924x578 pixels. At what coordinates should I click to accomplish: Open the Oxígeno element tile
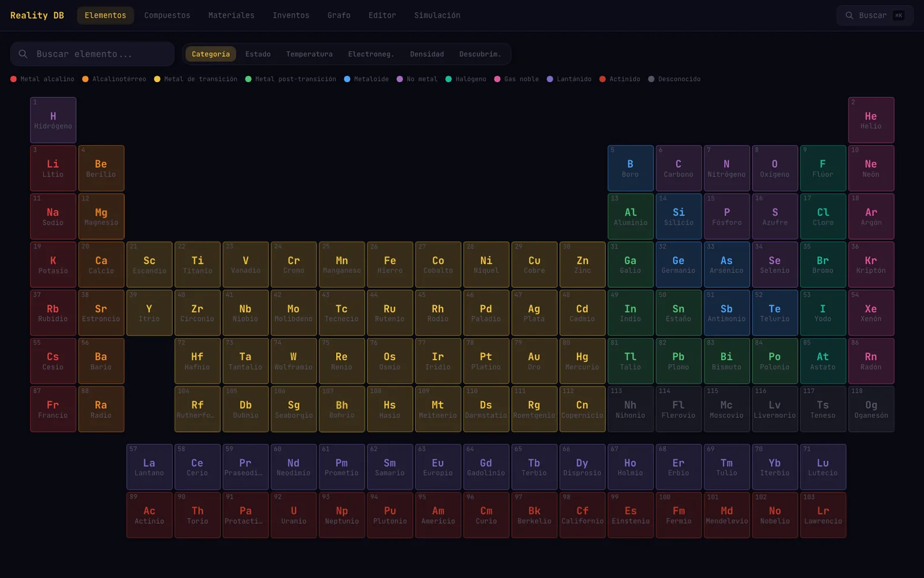point(775,168)
